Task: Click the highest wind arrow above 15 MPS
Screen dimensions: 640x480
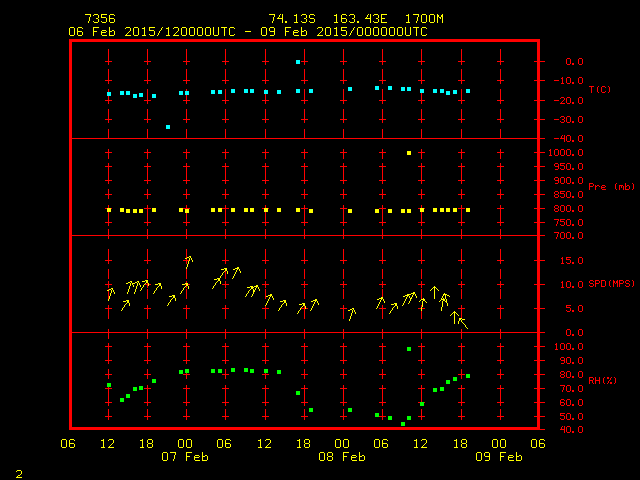Action: [188, 262]
